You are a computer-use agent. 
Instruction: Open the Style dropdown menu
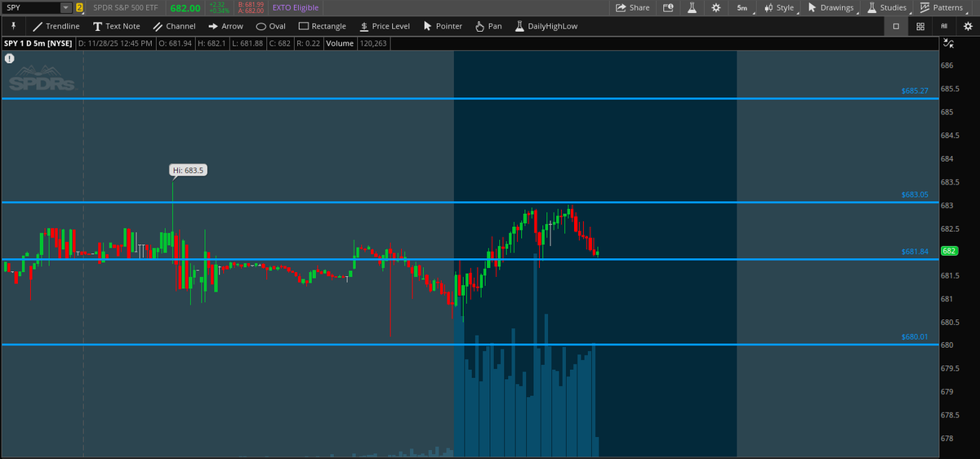778,7
